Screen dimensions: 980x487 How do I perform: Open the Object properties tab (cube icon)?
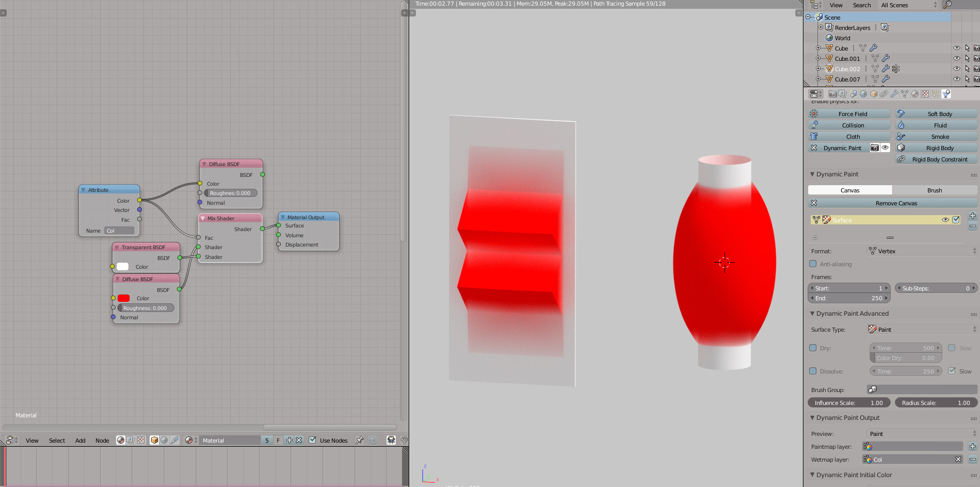click(x=874, y=94)
